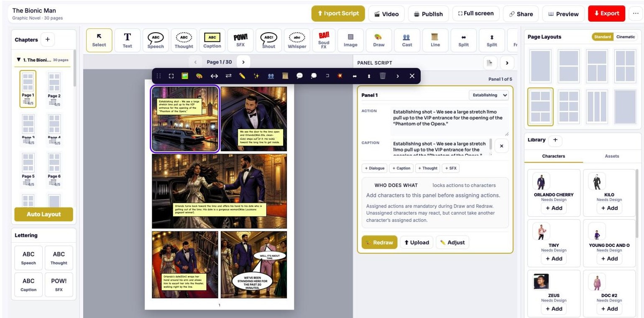
Task: Open the Cast tool in the top tool row
Action: [407, 40]
